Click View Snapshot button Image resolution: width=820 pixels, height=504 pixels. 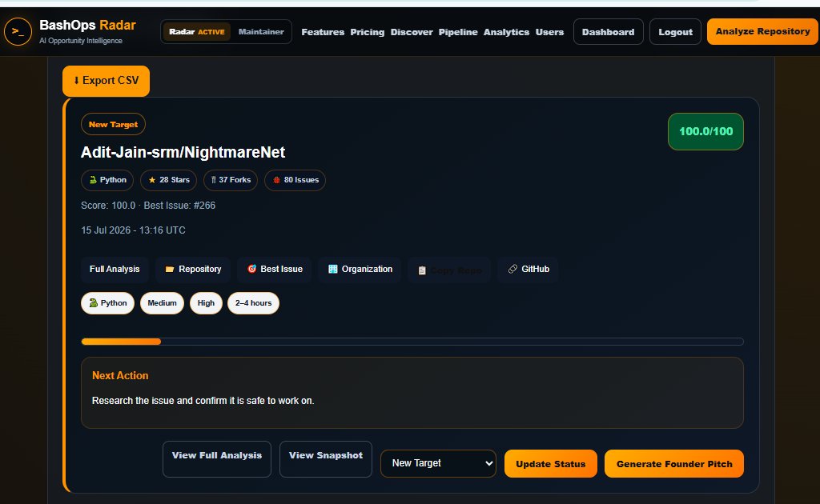pyautogui.click(x=326, y=458)
